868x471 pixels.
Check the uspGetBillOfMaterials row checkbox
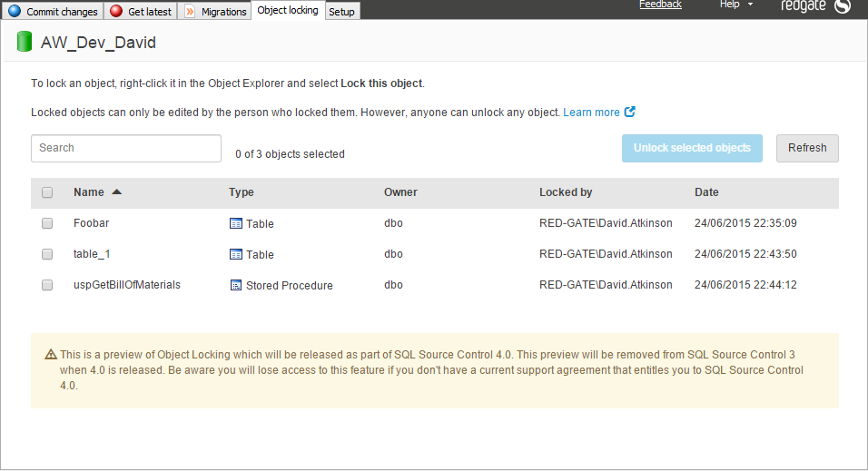point(47,285)
